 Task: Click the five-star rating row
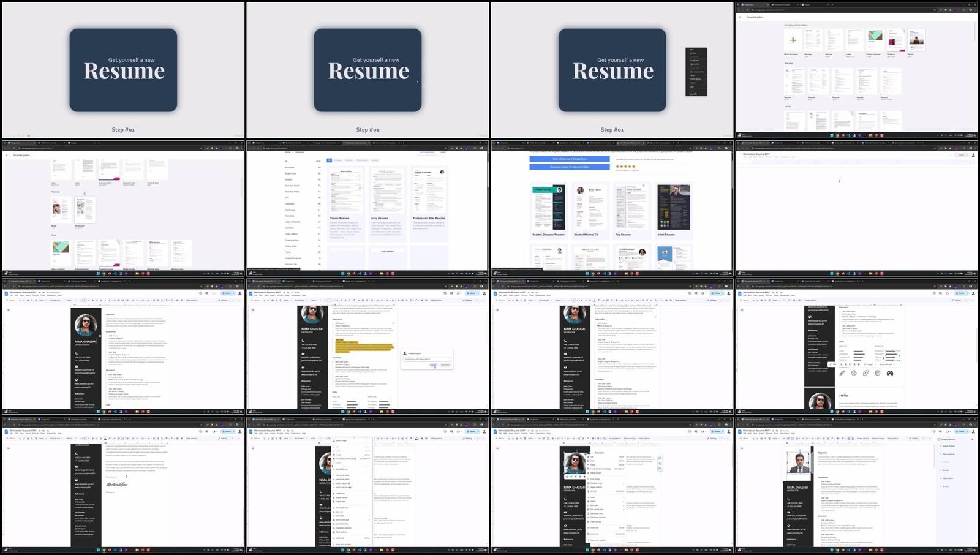tap(625, 167)
